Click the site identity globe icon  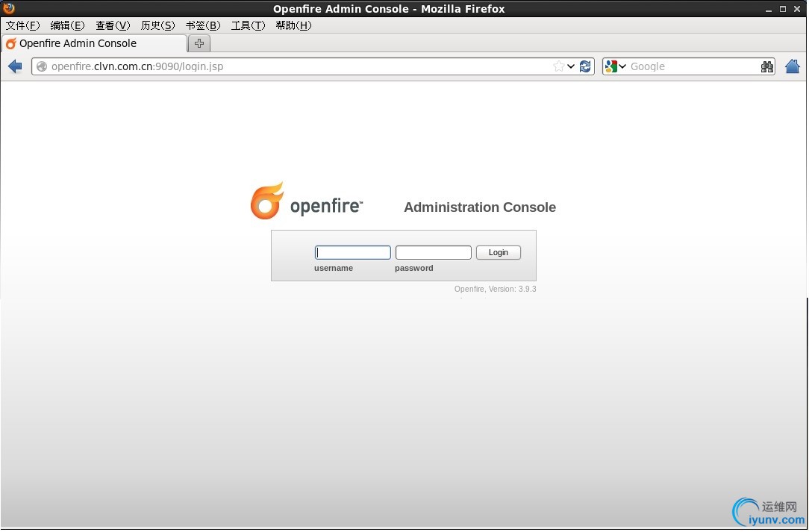(42, 66)
